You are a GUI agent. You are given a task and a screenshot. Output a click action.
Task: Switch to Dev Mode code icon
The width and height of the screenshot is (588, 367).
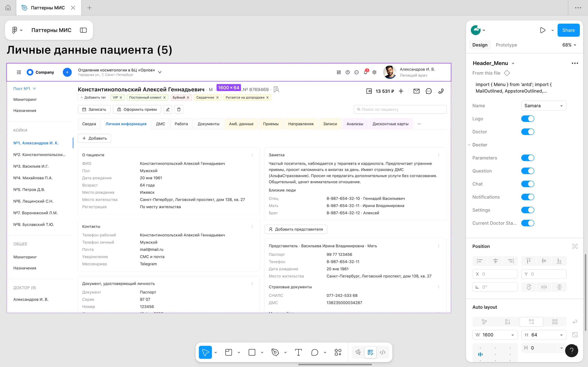[382, 352]
